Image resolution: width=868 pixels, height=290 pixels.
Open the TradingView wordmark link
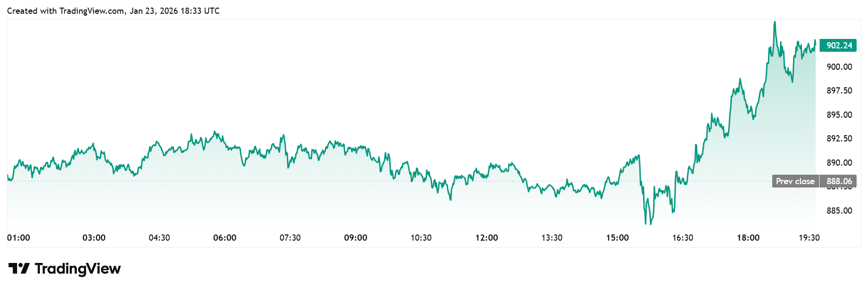pyautogui.click(x=78, y=269)
